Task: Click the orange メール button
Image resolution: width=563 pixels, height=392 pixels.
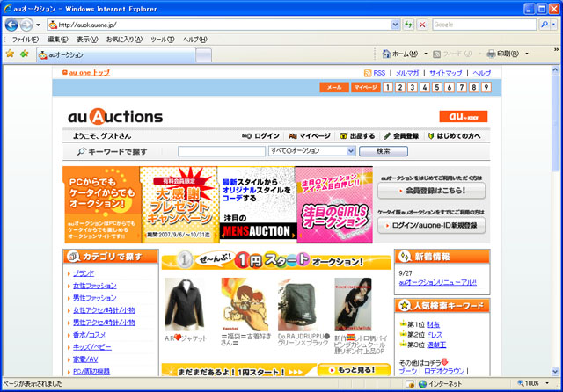Action: coord(334,87)
